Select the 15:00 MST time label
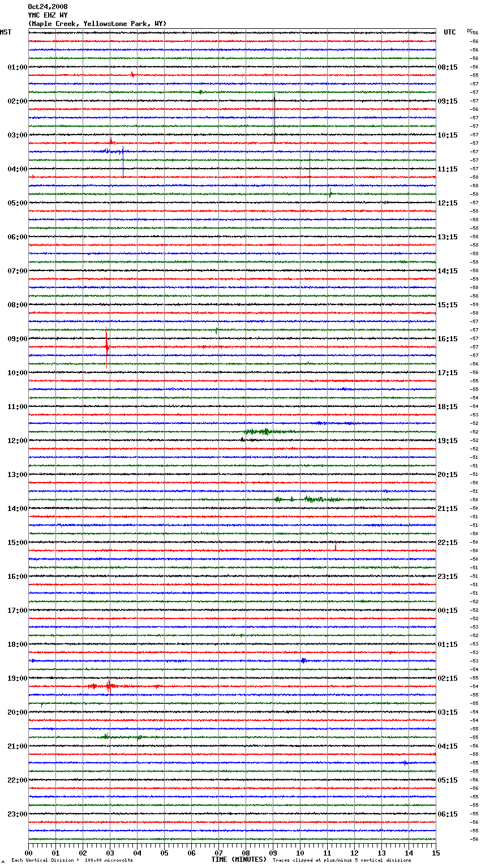 point(18,543)
